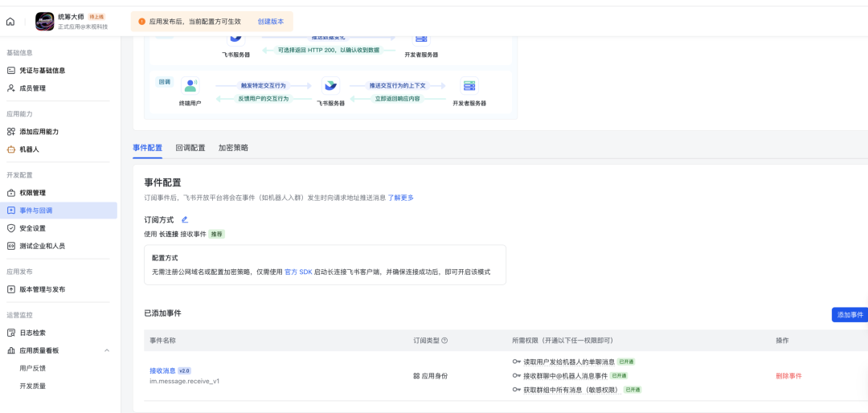Click 接收群聊中@机器人消息事件 permission
This screenshot has height=413, width=868.
click(x=566, y=376)
